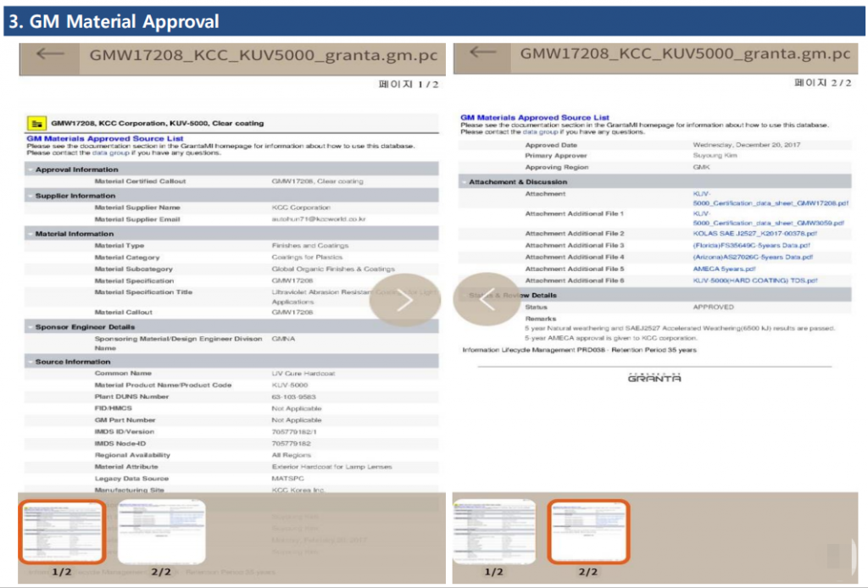The image size is (868, 588).
Task: Click the GMW17208 value in the Material Callout row
Action: [x=292, y=313]
